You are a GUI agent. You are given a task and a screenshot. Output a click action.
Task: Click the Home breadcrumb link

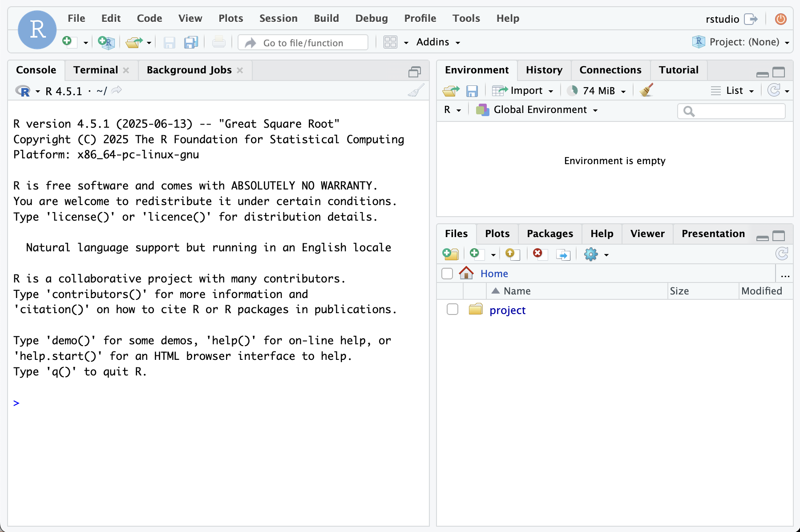pos(494,274)
